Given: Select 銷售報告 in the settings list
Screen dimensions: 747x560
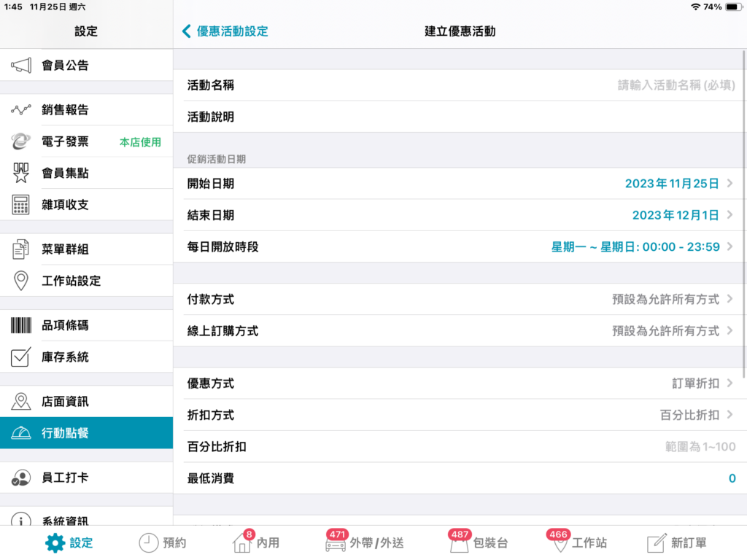Looking at the screenshot, I should pyautogui.click(x=86, y=109).
